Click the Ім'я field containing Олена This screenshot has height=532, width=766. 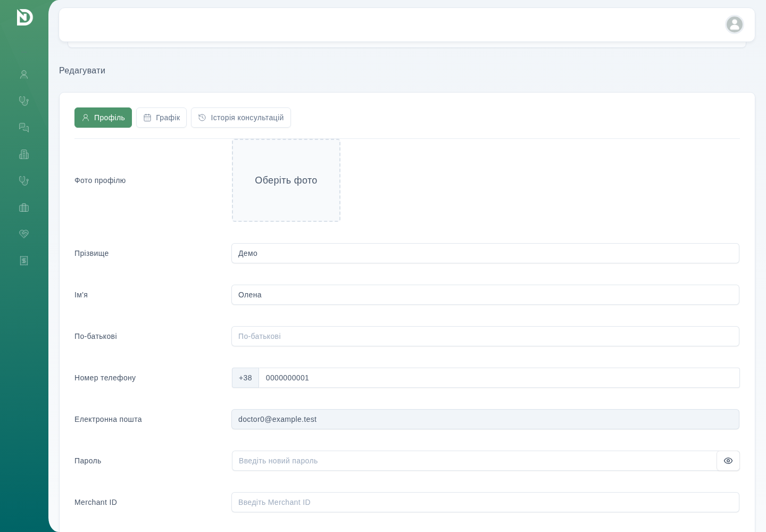tap(485, 295)
